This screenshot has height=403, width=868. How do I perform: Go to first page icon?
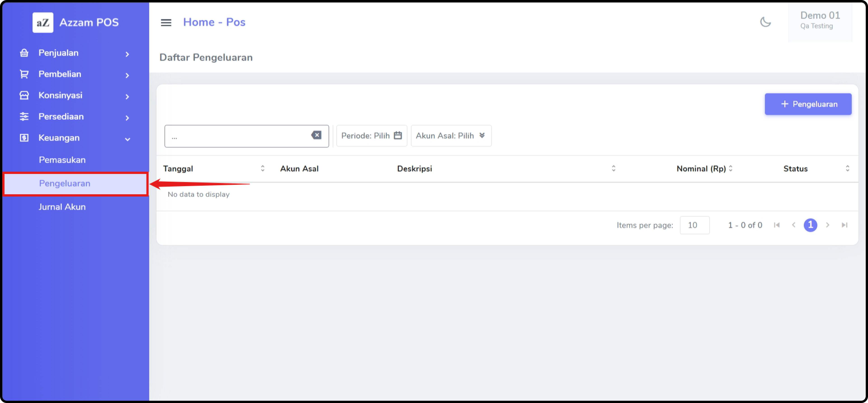777,225
